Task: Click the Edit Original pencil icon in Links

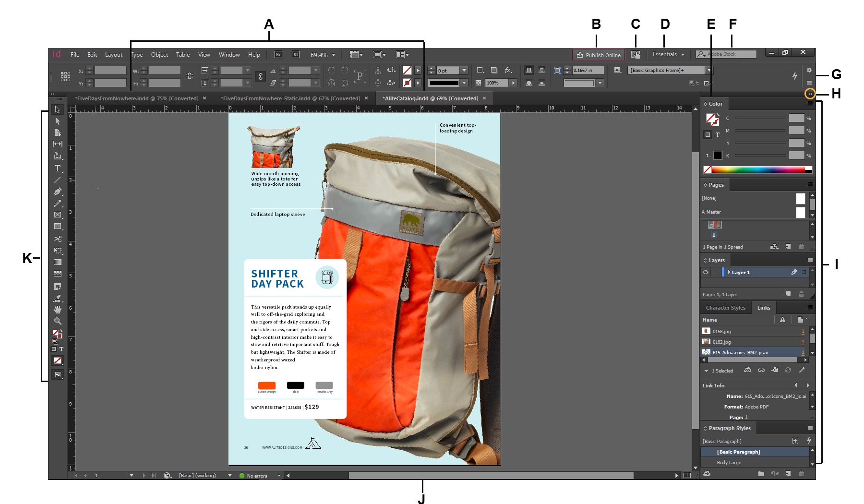Action: pyautogui.click(x=802, y=370)
